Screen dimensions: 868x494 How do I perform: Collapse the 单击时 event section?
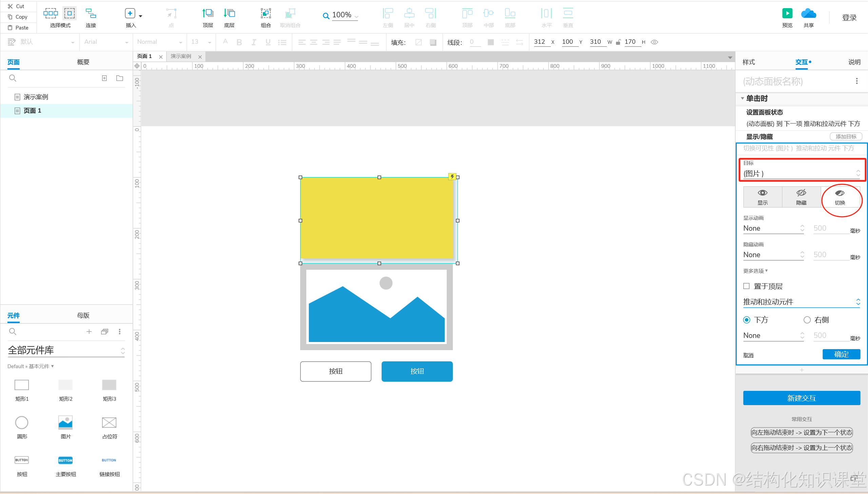tap(742, 98)
